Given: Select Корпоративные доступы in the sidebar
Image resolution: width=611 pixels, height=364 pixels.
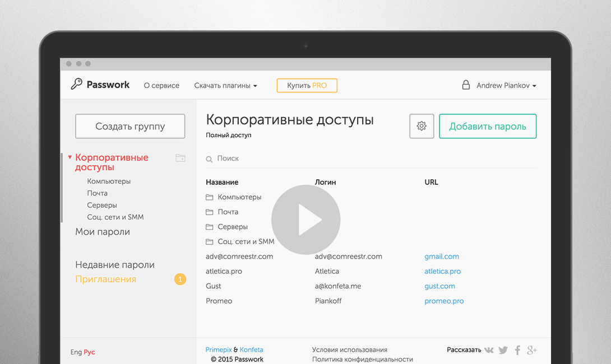Looking at the screenshot, I should 112,162.
